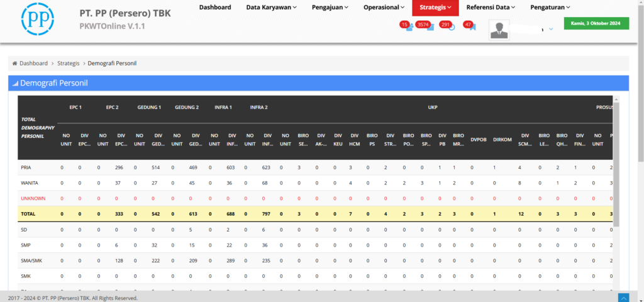Viewport: 644px width, 302px height.
Task: Click the Dashboard breadcrumb link
Action: tap(33, 64)
